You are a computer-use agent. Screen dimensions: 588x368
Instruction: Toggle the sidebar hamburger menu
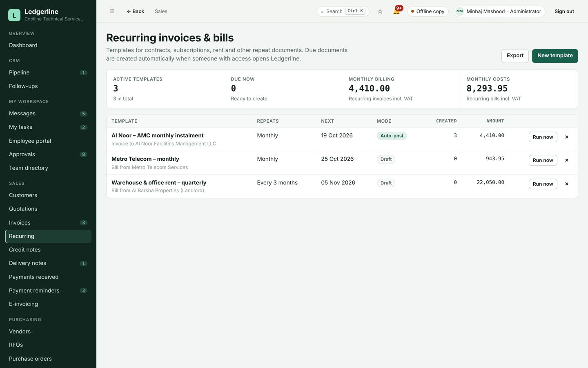click(x=112, y=11)
